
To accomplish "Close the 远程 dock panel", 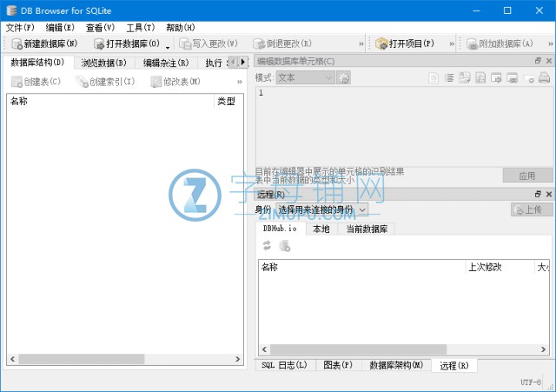I will 549,194.
